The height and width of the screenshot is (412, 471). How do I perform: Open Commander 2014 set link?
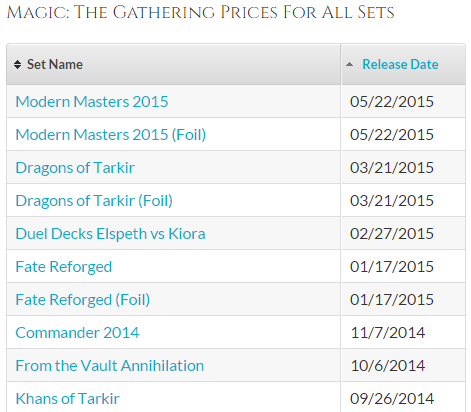77,332
